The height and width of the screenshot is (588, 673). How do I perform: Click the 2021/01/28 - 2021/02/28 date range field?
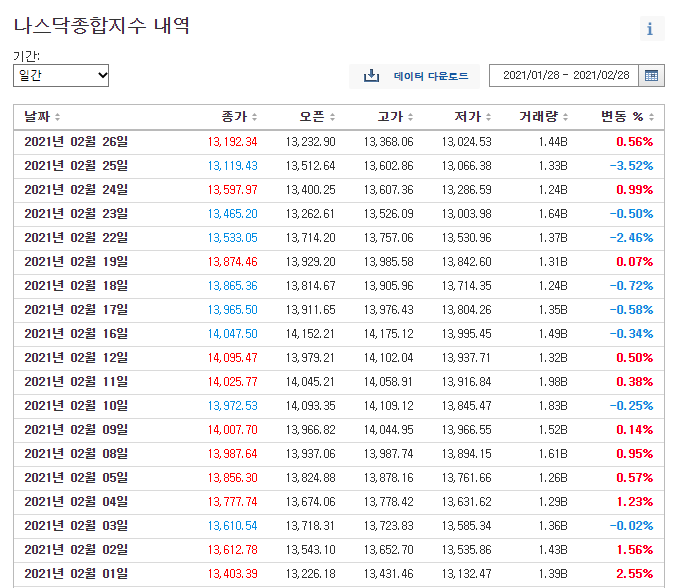[564, 76]
